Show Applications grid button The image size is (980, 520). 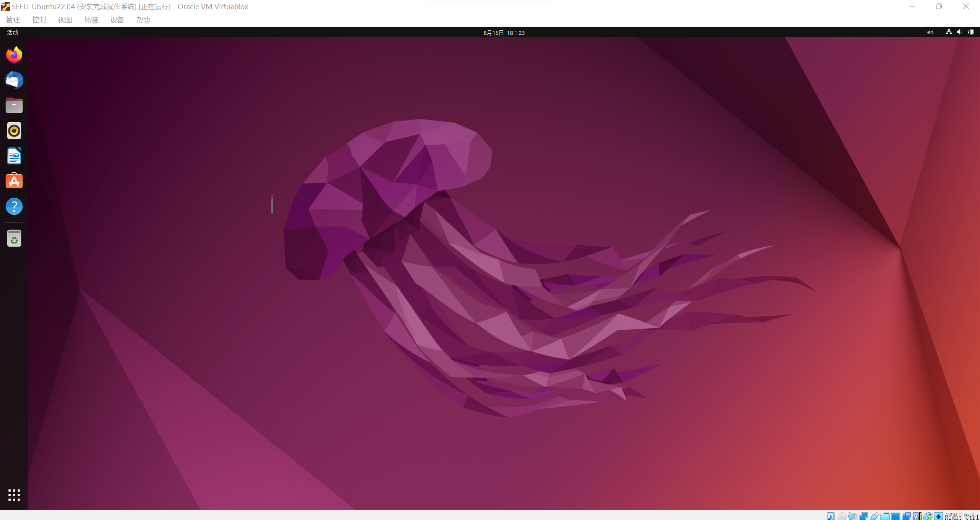(14, 495)
